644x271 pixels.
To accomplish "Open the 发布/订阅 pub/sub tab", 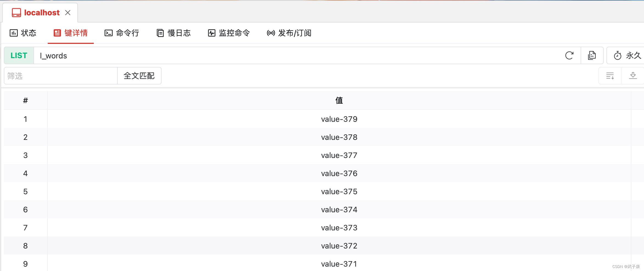I will (289, 33).
